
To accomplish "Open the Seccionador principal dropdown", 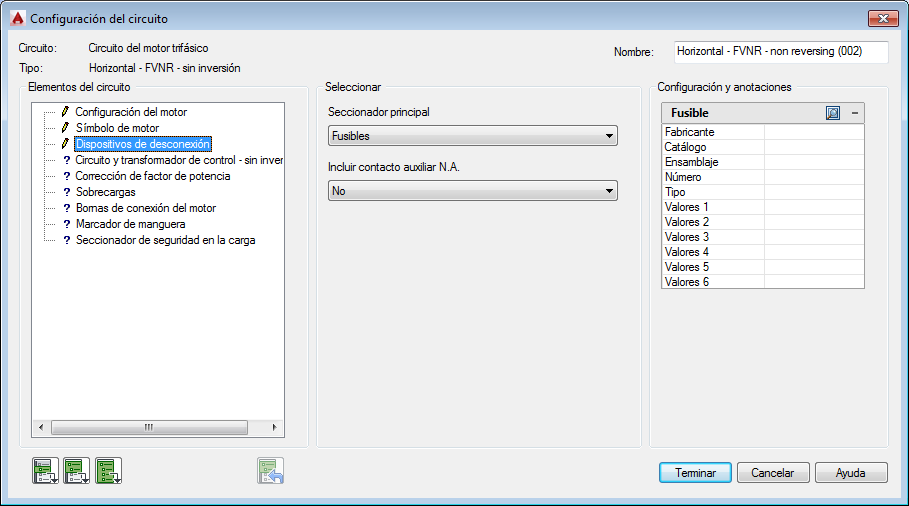I will click(472, 136).
